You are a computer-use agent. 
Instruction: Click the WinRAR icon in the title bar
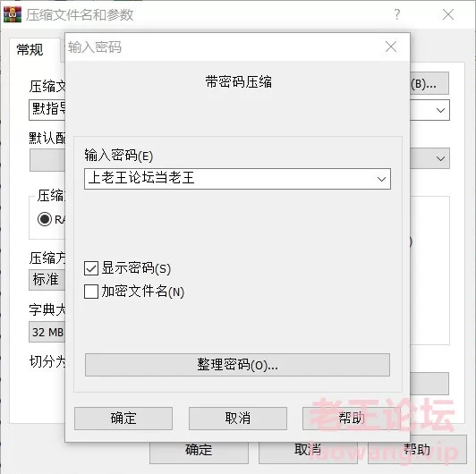(x=13, y=14)
